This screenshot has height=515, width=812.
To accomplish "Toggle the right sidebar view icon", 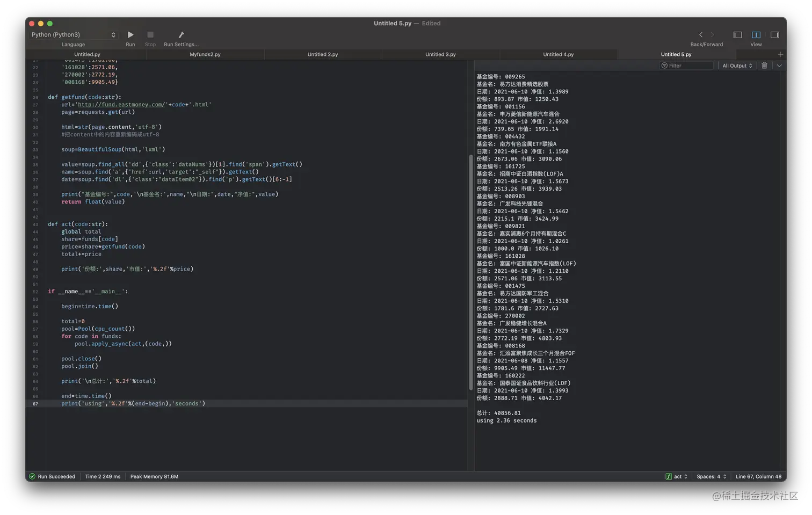I will (774, 35).
